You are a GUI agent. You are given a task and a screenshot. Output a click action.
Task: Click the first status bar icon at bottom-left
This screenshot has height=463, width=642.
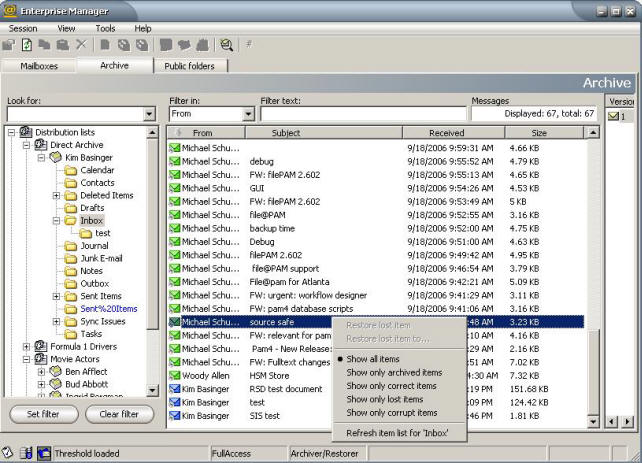7,453
